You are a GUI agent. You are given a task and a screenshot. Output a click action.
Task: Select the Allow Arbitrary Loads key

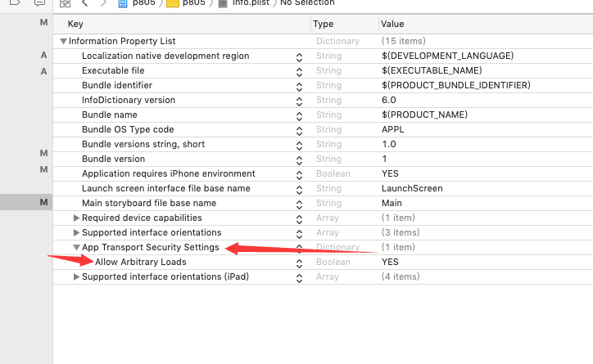coord(141,262)
